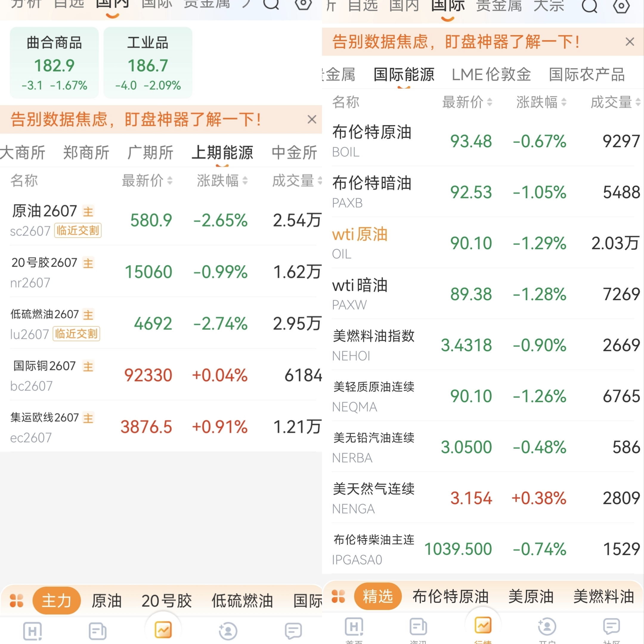
Task: Open 布伦特柴油主连 IPGASA0 row
Action: [483, 549]
